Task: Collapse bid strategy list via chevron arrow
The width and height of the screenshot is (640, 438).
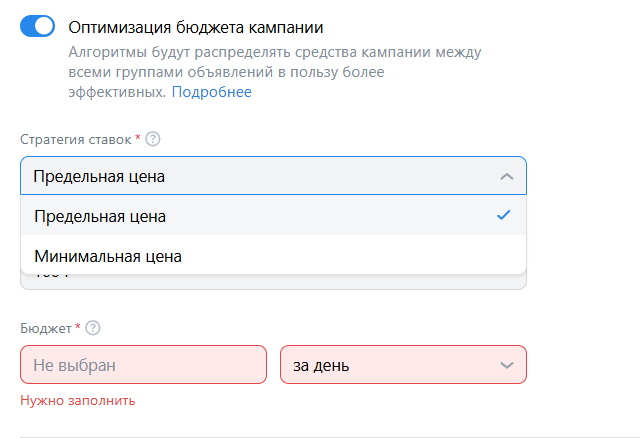Action: [506, 176]
